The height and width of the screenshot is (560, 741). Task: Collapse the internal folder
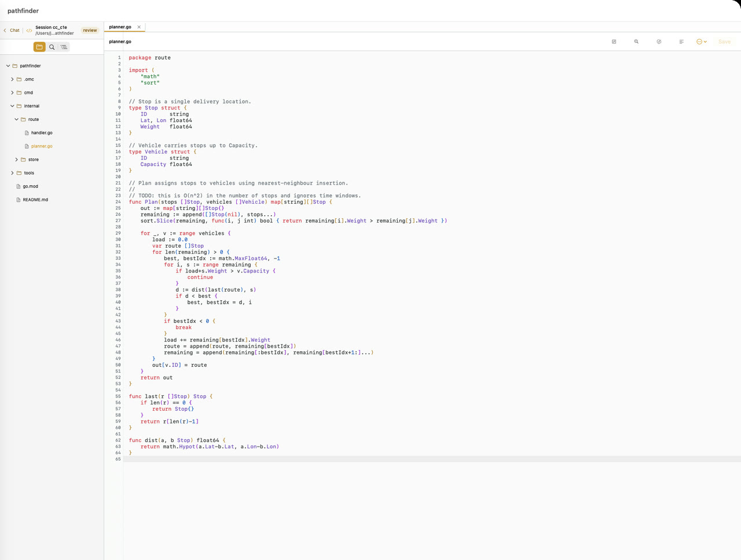[x=12, y=106]
